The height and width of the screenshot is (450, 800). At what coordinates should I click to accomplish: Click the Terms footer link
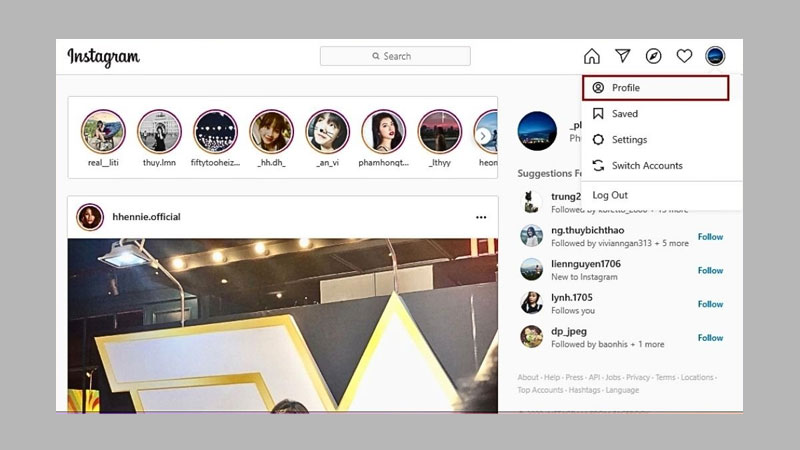click(665, 378)
